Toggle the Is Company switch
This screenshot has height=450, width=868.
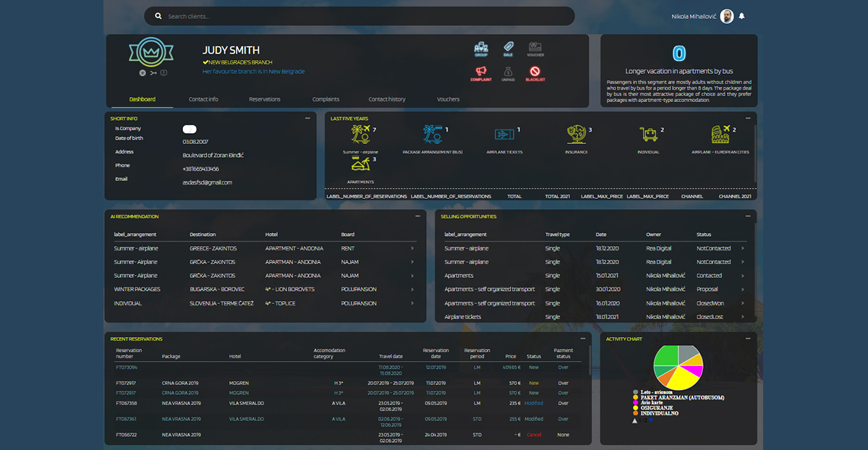(190, 129)
